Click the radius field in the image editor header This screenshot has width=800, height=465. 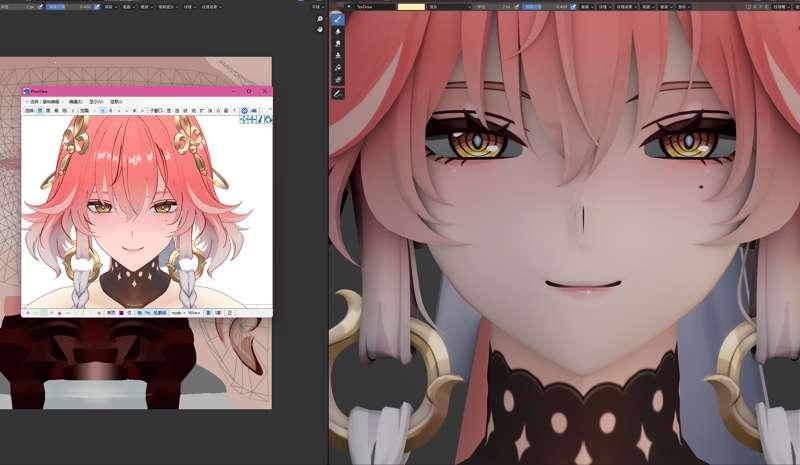[x=18, y=7]
